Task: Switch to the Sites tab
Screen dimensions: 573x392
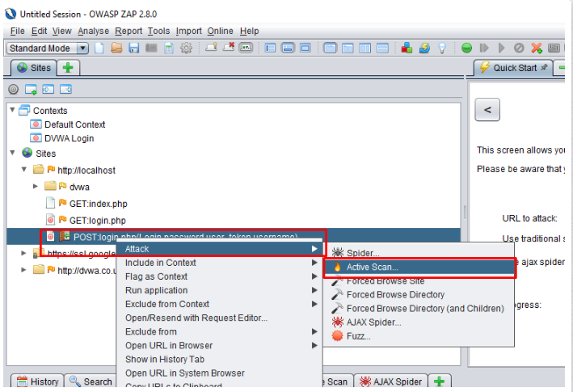Action: (x=34, y=68)
